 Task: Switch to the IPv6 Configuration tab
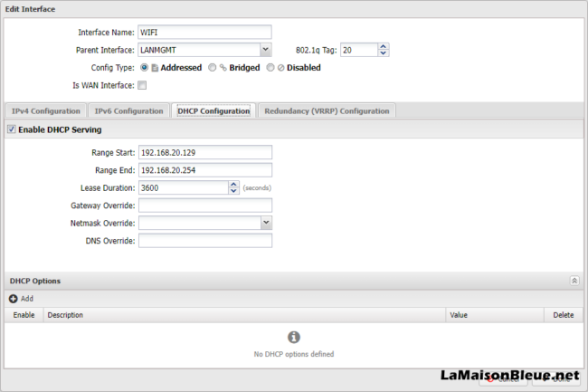pos(128,110)
